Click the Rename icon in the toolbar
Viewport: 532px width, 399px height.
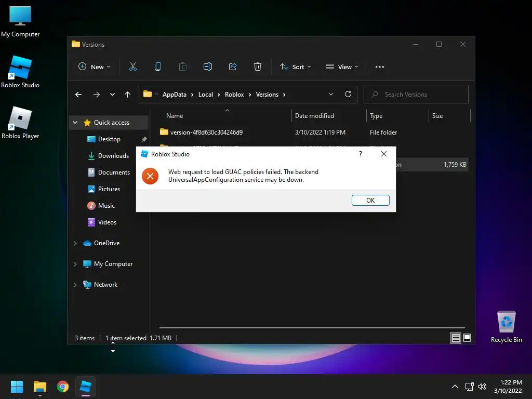click(208, 67)
